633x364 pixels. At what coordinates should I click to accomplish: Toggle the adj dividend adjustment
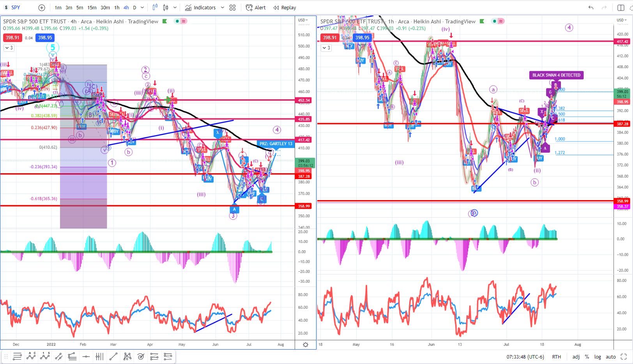coord(576,357)
